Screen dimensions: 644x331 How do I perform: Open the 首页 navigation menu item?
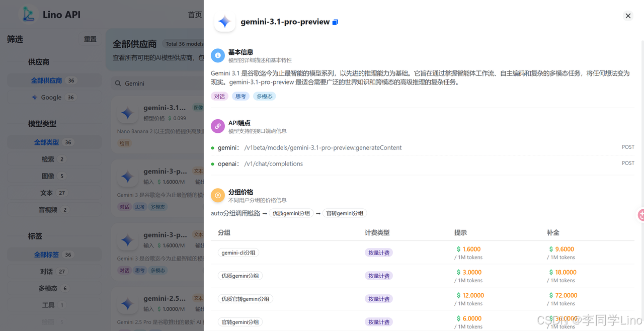(195, 15)
